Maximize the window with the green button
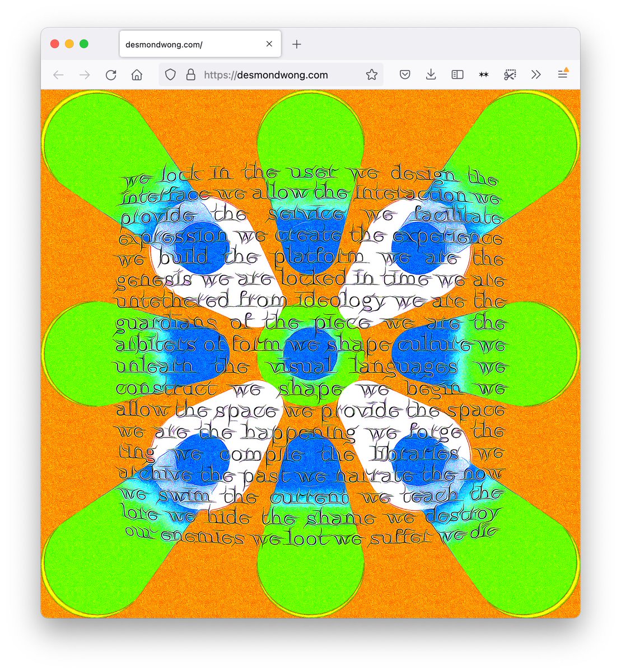Screen dimensions: 621x672 pyautogui.click(x=84, y=44)
